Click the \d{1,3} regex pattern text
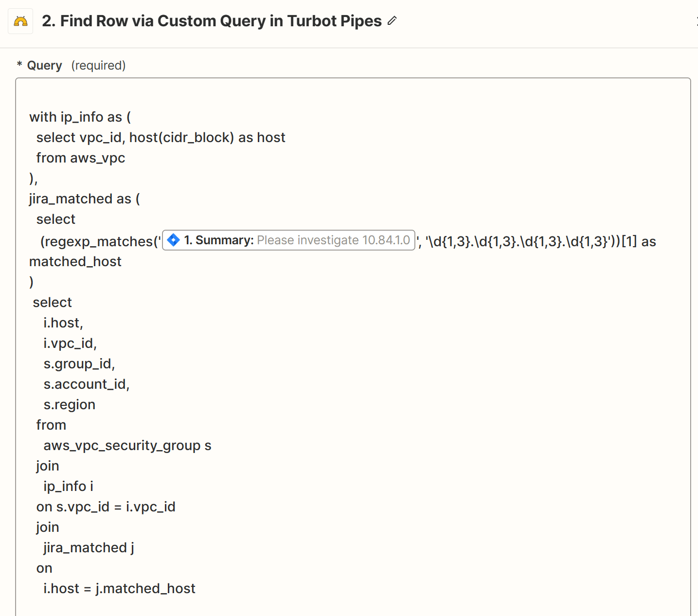 click(x=517, y=241)
